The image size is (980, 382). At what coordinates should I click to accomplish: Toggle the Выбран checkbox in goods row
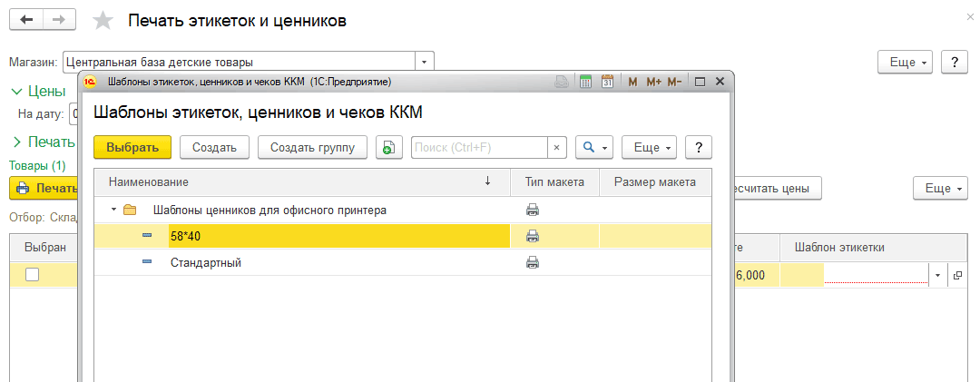[32, 274]
